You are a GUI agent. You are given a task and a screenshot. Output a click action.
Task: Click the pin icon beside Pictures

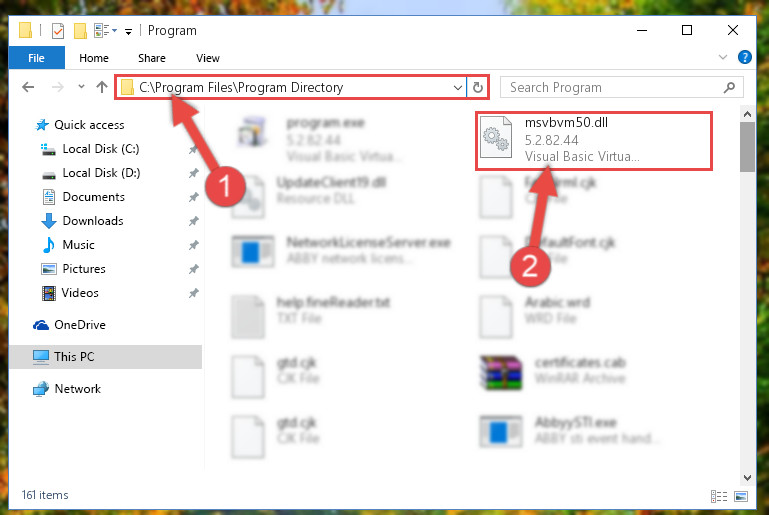pos(194,269)
